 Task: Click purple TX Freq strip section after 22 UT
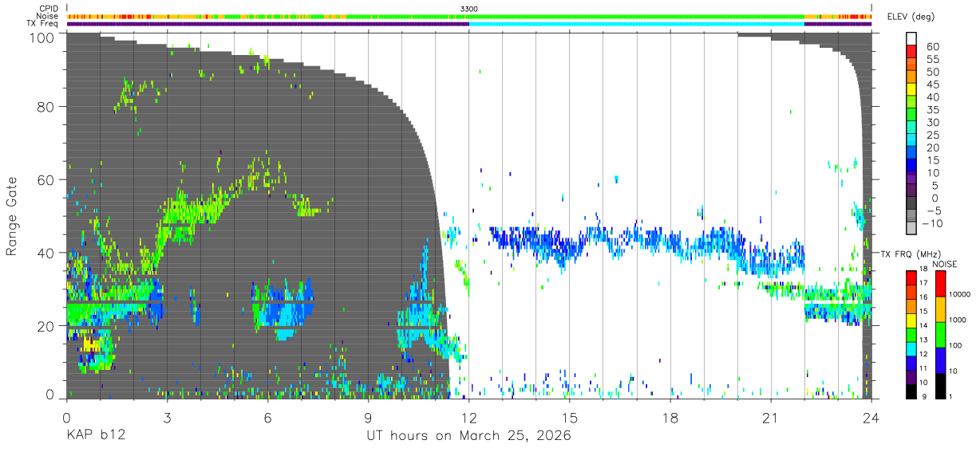pos(838,24)
